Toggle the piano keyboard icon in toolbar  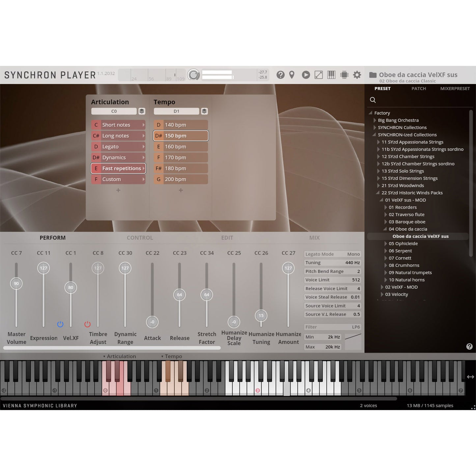tap(331, 75)
